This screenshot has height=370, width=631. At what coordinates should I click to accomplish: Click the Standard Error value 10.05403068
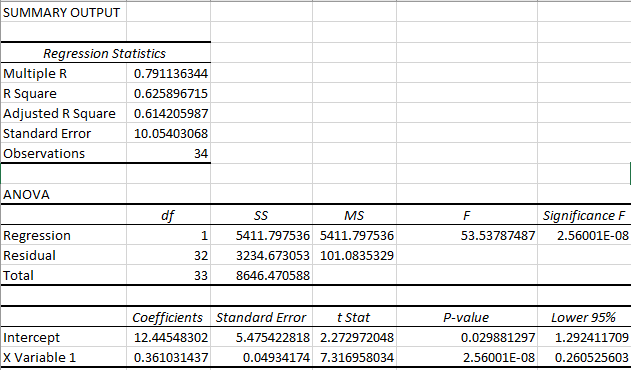coord(168,133)
